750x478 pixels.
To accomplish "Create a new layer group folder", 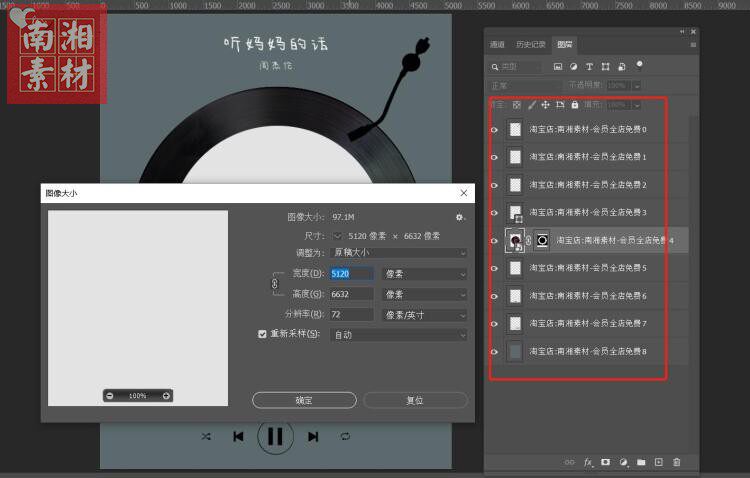I will coord(641,462).
